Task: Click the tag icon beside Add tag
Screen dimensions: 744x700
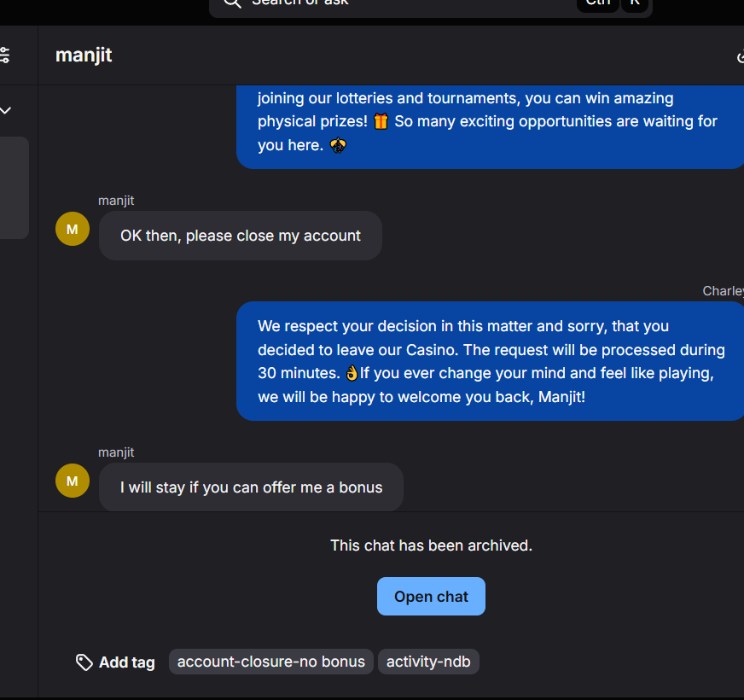Action: pyautogui.click(x=84, y=662)
